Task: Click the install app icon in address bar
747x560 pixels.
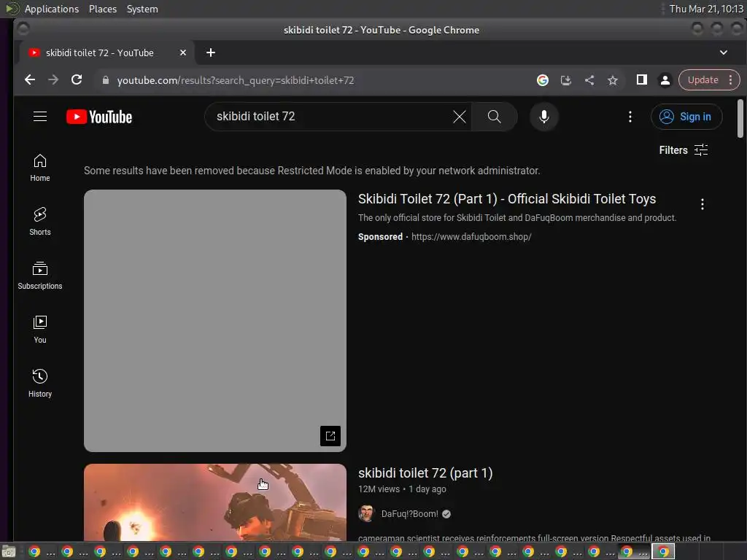Action: tap(566, 80)
